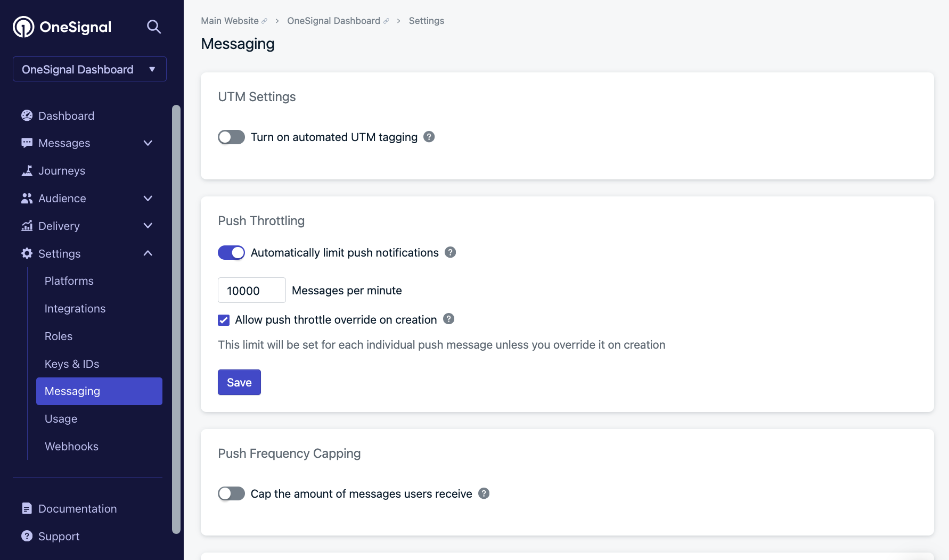Open help for automated UTM tagging
Viewport: 949px width, 560px height.
tap(429, 137)
